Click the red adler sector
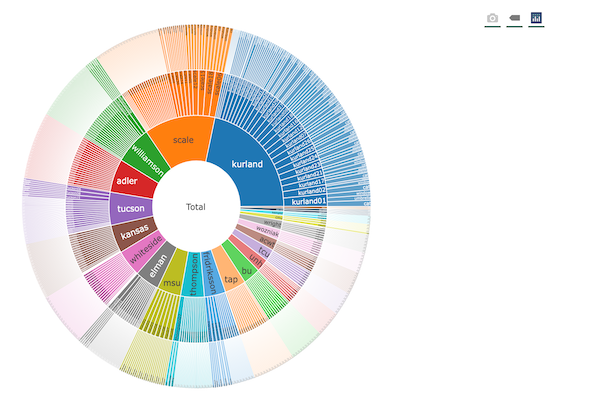The image size is (600, 400). (x=128, y=183)
